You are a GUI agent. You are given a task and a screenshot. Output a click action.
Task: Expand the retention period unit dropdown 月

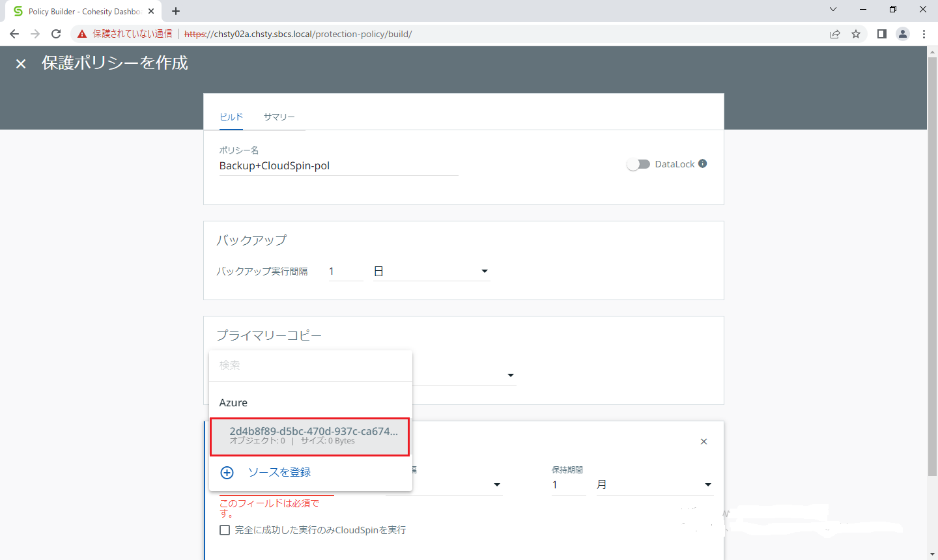[707, 484]
